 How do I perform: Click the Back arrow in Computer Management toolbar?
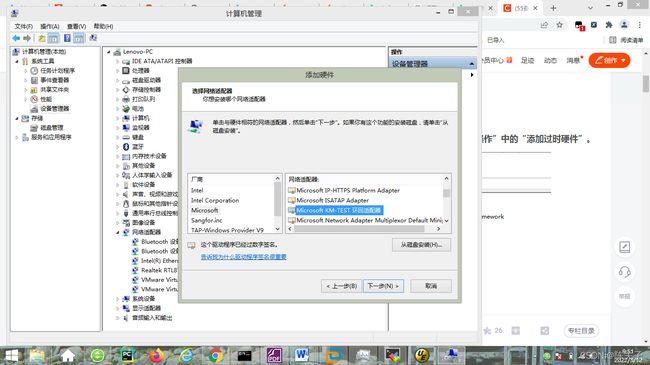16,38
